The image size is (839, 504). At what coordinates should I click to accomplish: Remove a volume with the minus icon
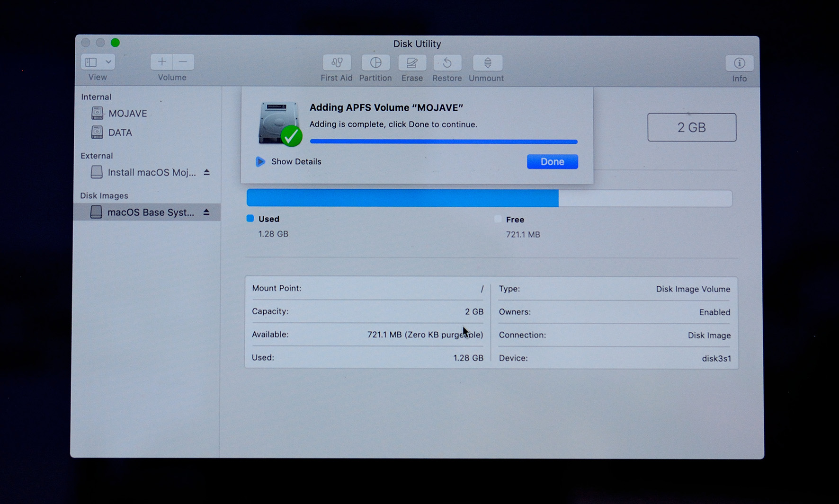tap(184, 62)
